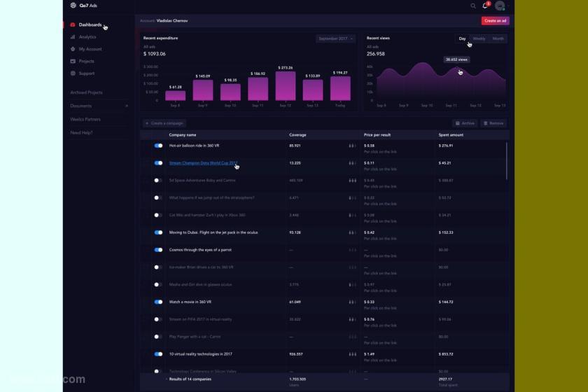The image size is (588, 392).
Task: Open the Archived Projects sidebar link
Action: [x=86, y=92]
